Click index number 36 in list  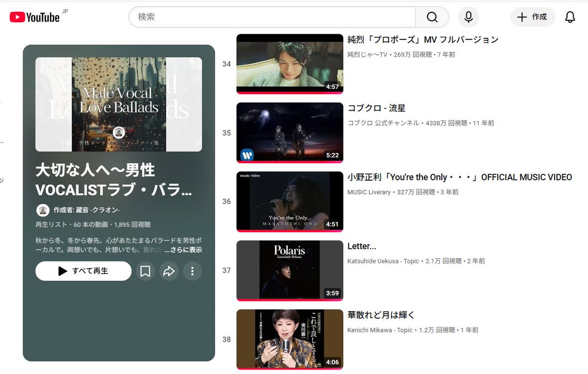tap(226, 201)
